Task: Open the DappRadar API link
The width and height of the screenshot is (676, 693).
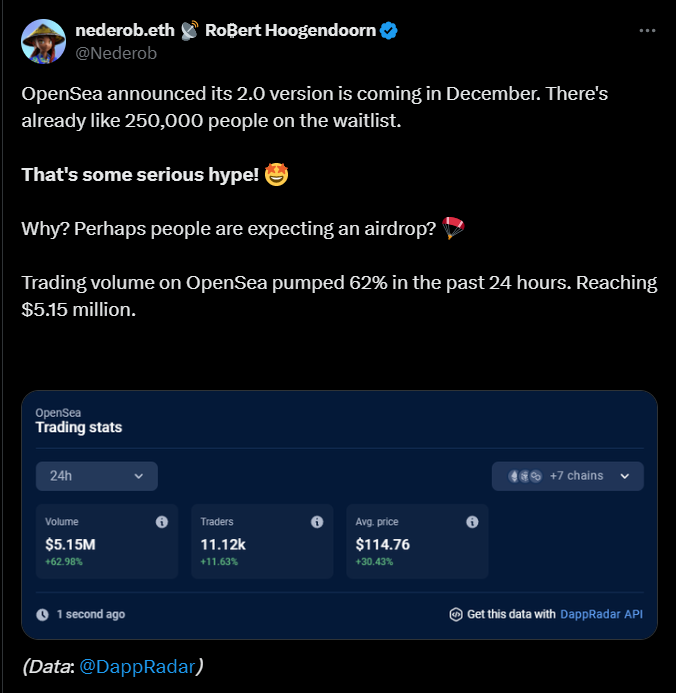Action: coord(601,614)
